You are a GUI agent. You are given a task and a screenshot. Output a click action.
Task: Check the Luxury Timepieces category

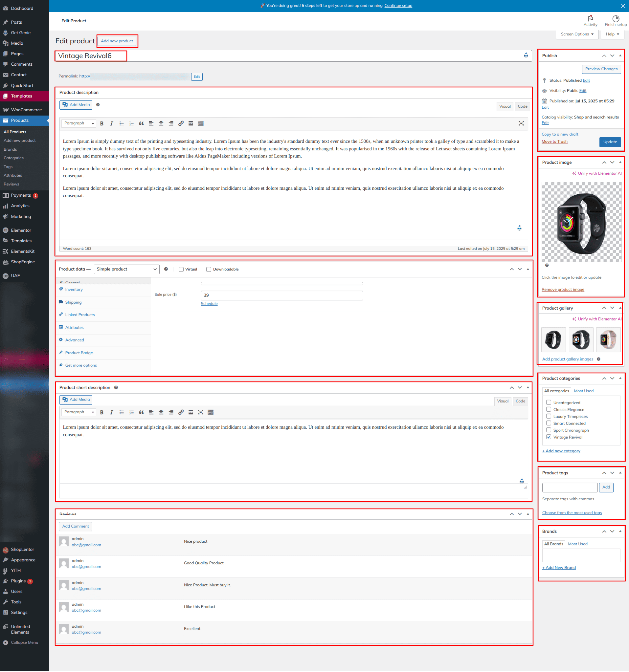[549, 417]
